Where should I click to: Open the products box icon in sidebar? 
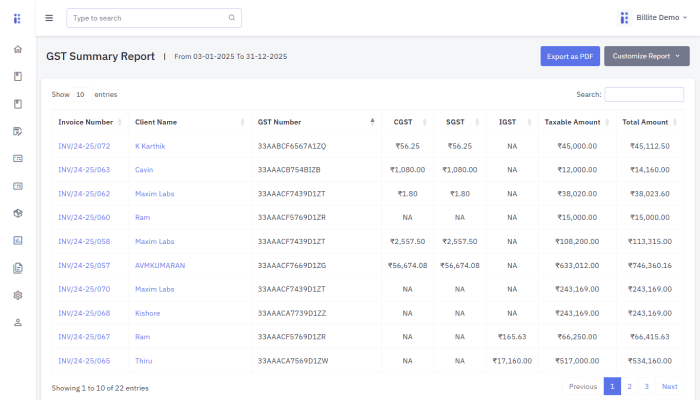pos(17,213)
